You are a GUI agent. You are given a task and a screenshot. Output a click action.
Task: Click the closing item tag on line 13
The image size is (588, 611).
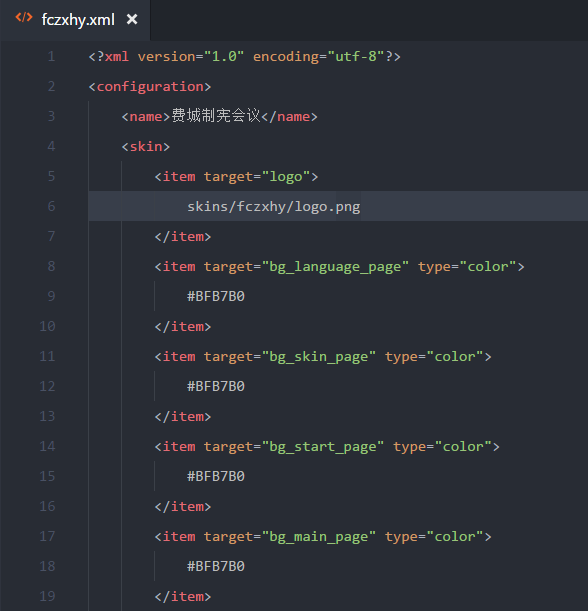[x=183, y=417]
